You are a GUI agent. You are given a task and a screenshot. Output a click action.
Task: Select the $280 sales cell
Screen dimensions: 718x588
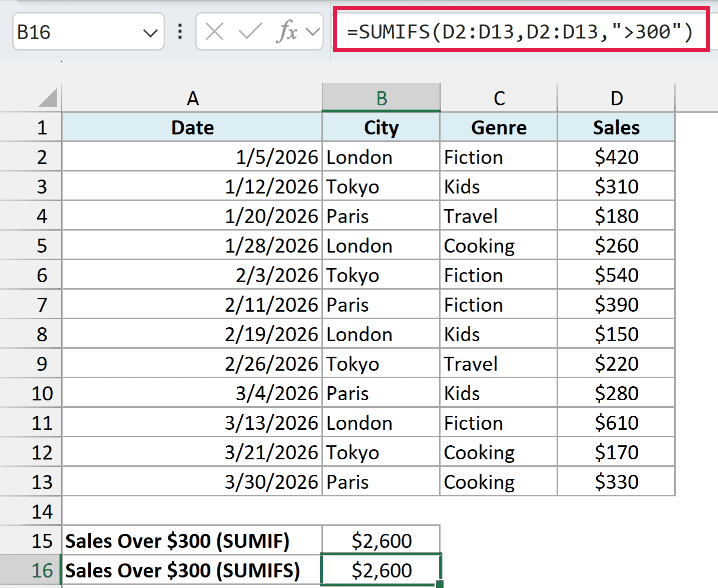(616, 393)
